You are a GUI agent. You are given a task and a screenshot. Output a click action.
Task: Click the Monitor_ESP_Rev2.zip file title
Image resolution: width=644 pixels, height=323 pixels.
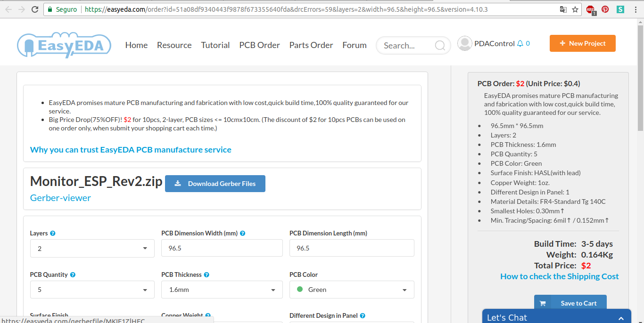(96, 181)
